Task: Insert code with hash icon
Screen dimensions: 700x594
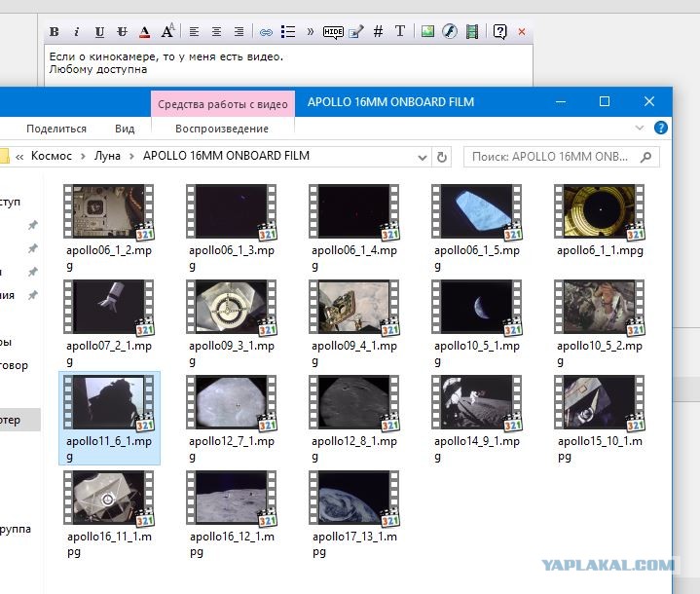Action: point(378,32)
